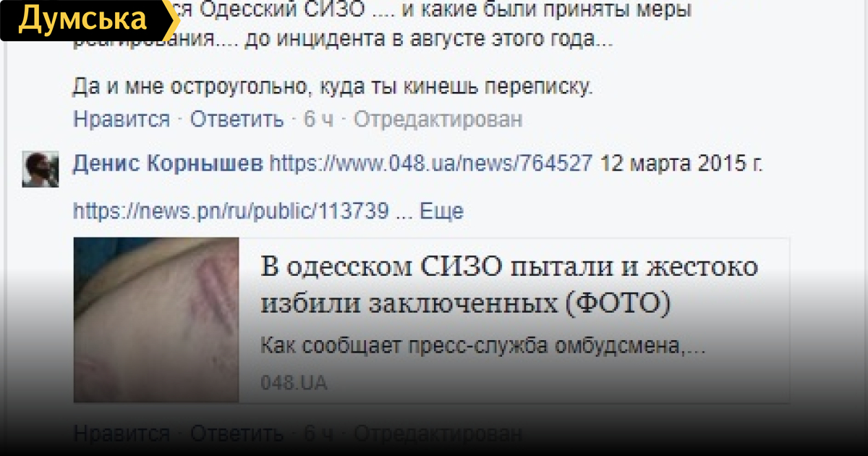
Task: Click the date 12 марта 2015 г.
Action: (682, 165)
